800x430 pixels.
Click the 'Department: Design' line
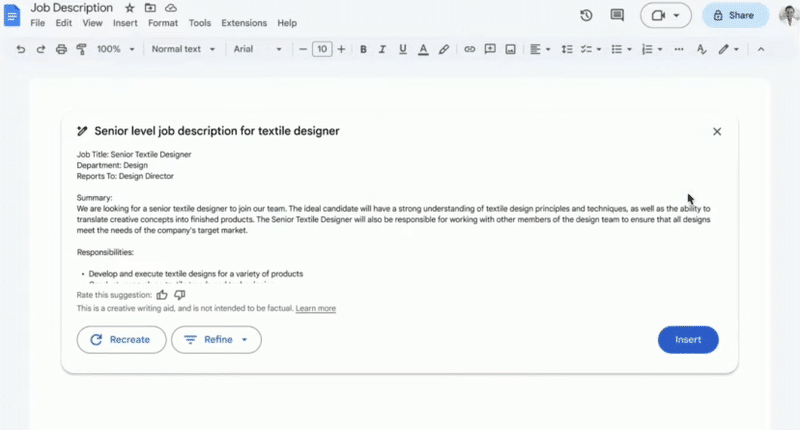[x=112, y=165]
